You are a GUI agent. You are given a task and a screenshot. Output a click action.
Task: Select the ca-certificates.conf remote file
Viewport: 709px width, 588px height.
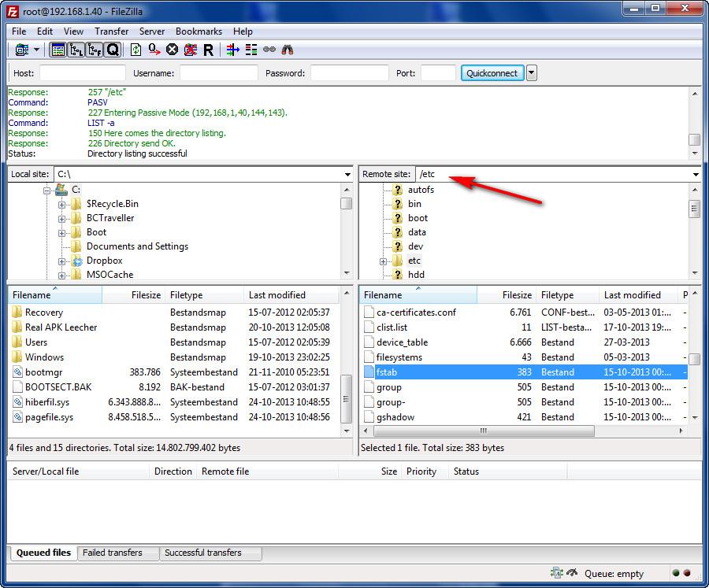point(525,312)
